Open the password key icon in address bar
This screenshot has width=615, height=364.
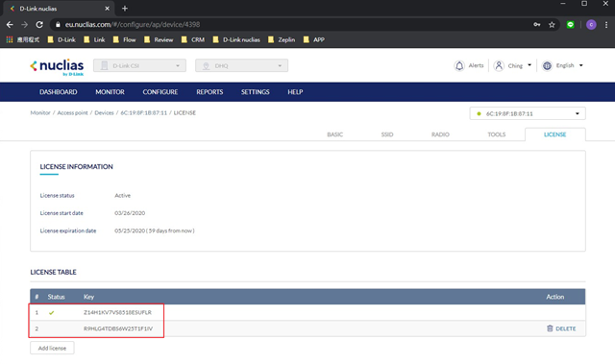tap(537, 25)
